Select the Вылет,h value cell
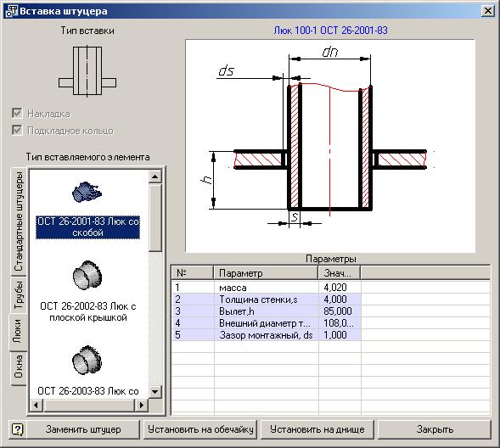Image resolution: width=500 pixels, height=448 pixels. click(340, 311)
